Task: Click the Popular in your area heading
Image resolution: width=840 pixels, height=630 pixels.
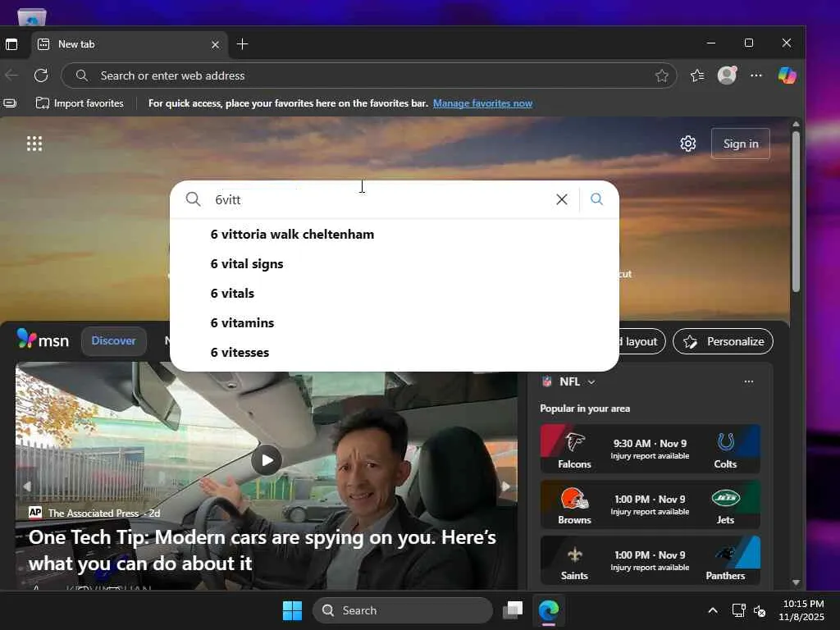Action: pyautogui.click(x=585, y=409)
